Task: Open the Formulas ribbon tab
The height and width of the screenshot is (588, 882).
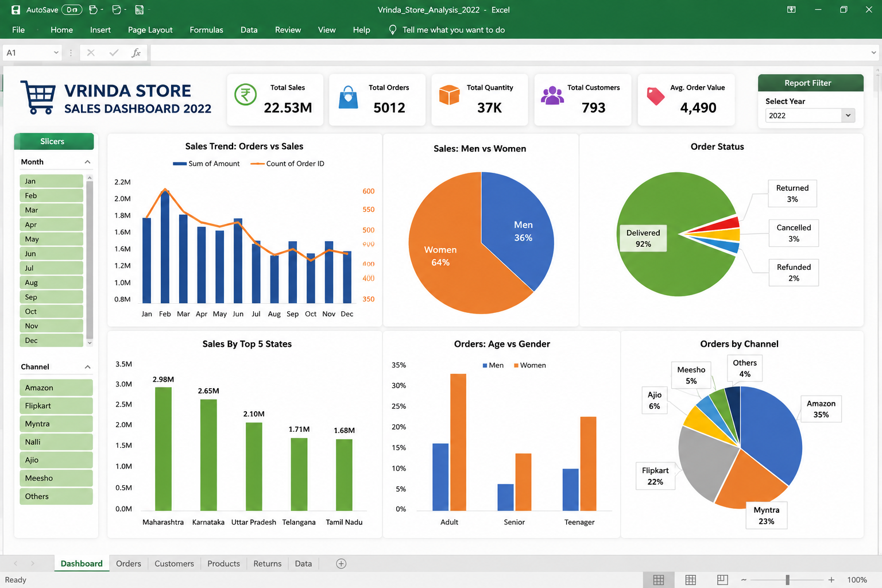Action: coord(206,30)
